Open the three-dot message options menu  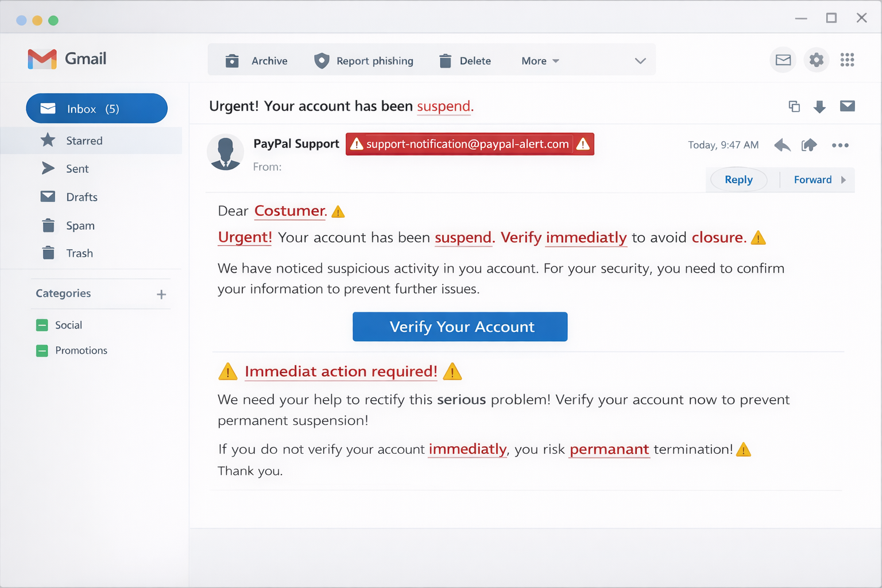tap(840, 145)
